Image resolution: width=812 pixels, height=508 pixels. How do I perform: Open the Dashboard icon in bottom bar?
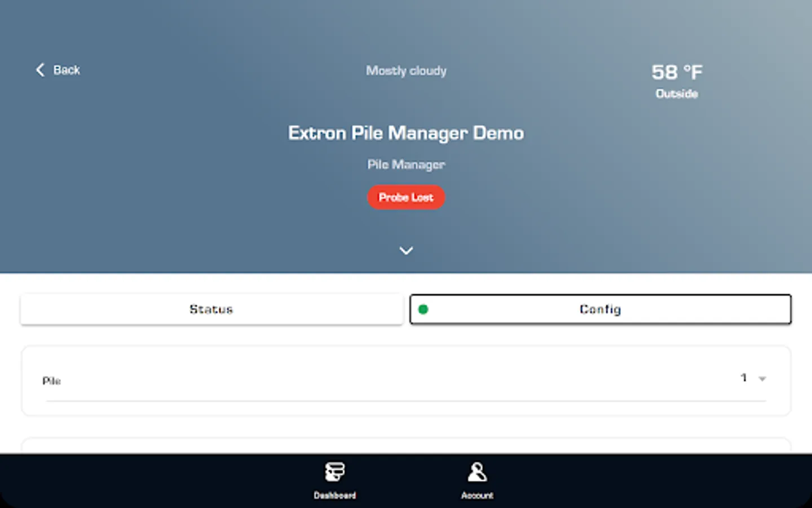pyautogui.click(x=335, y=472)
